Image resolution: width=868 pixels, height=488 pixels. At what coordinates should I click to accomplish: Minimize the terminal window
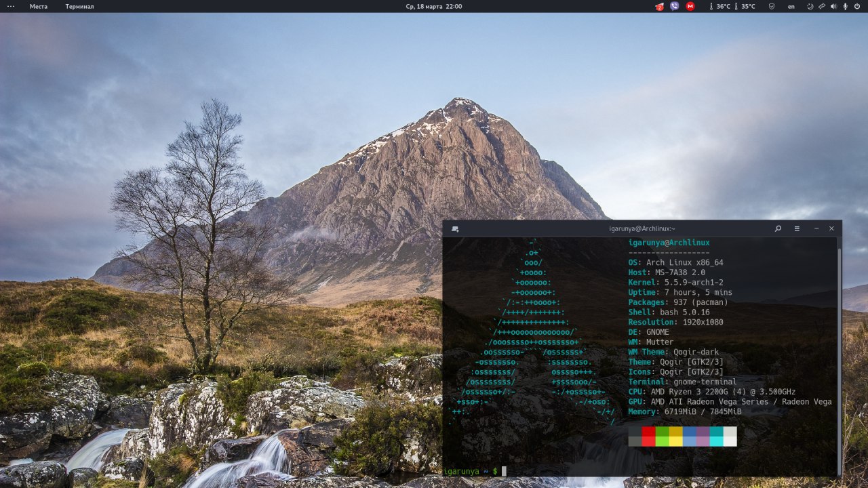(816, 228)
